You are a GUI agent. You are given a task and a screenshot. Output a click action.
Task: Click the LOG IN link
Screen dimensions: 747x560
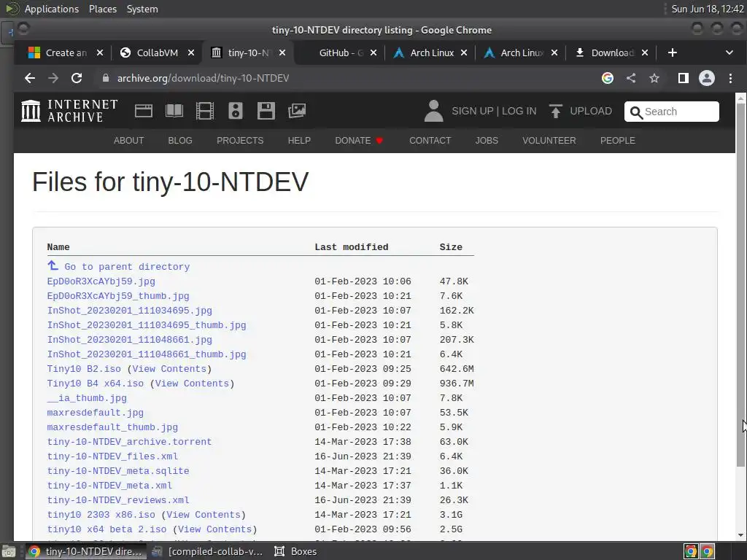(519, 111)
